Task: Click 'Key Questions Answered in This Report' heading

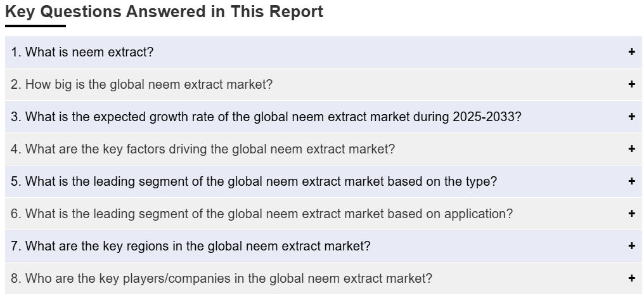Action: (164, 12)
